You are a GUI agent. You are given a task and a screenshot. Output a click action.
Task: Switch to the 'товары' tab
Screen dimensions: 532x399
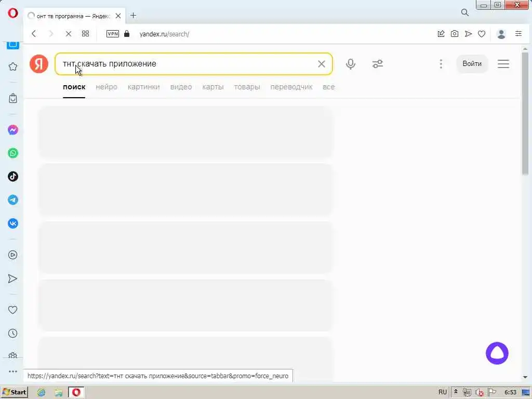247,87
